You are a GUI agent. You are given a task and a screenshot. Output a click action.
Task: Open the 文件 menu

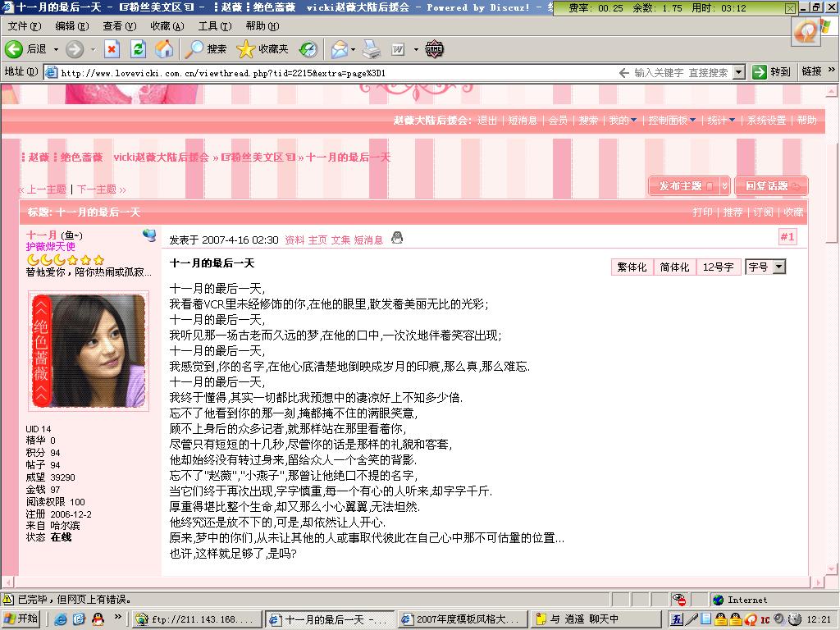pos(25,26)
